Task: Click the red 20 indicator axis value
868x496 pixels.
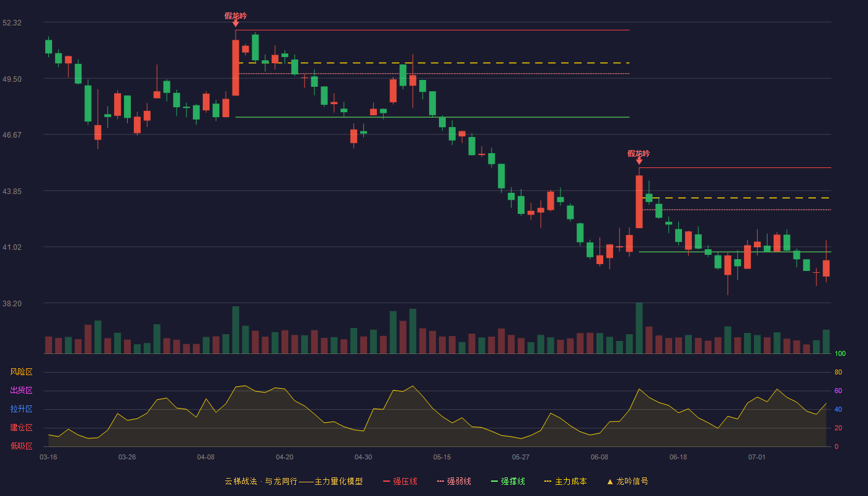Action: click(838, 428)
